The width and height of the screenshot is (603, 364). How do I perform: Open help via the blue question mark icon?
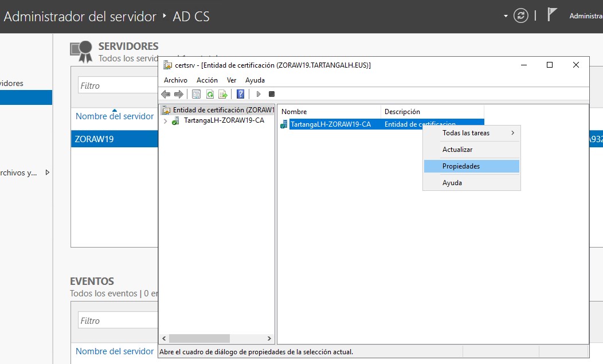tap(240, 94)
